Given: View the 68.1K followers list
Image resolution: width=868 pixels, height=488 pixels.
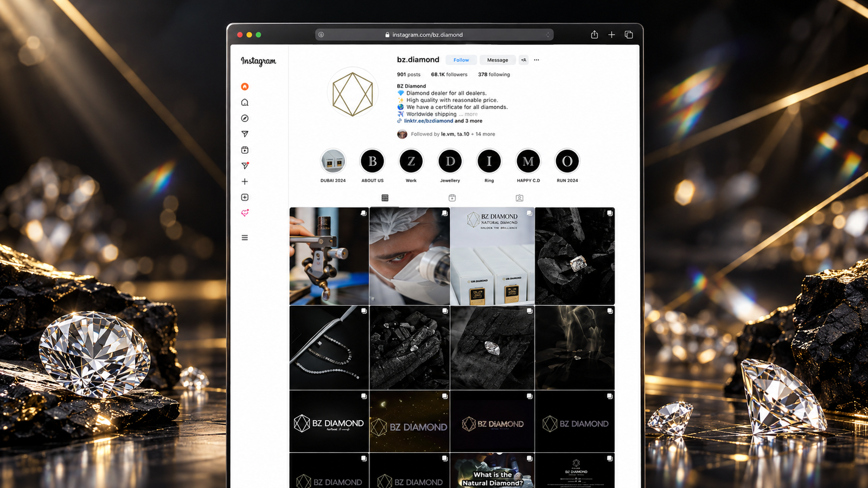Looking at the screenshot, I should 449,75.
